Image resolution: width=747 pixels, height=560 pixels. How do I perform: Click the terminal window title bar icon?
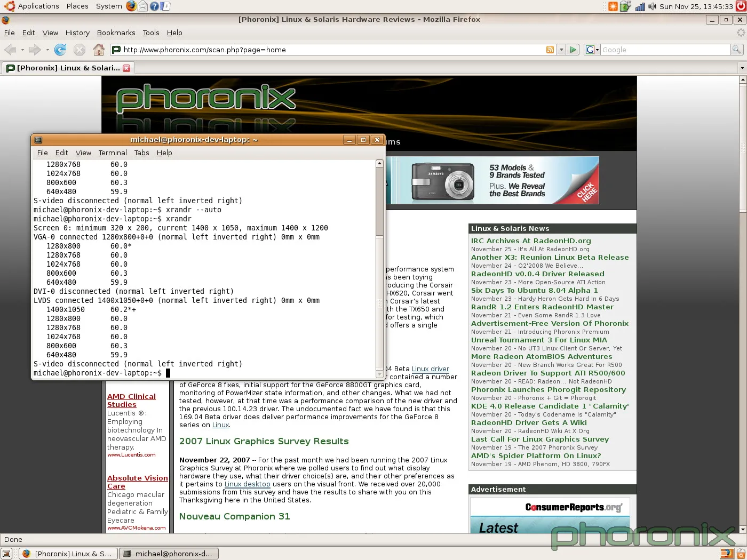[38, 140]
